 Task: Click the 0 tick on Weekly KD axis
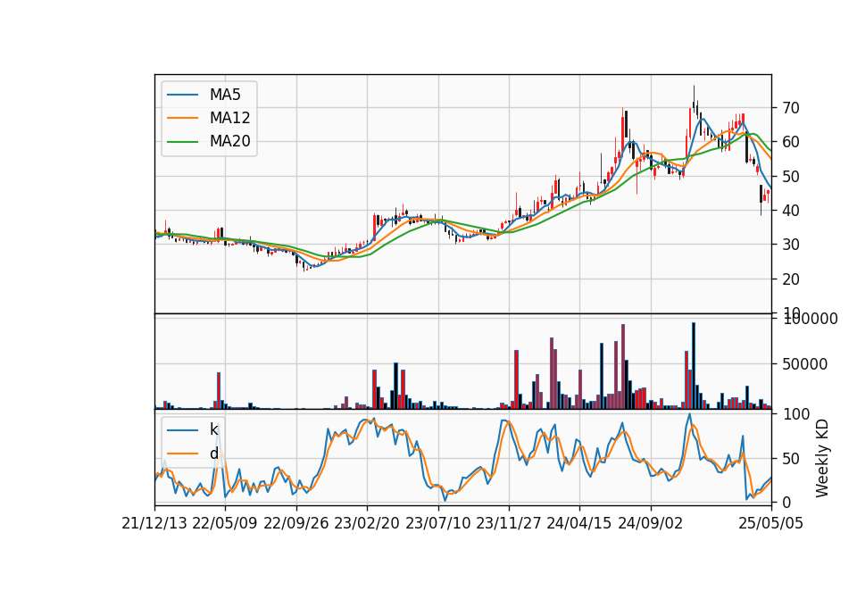click(786, 503)
